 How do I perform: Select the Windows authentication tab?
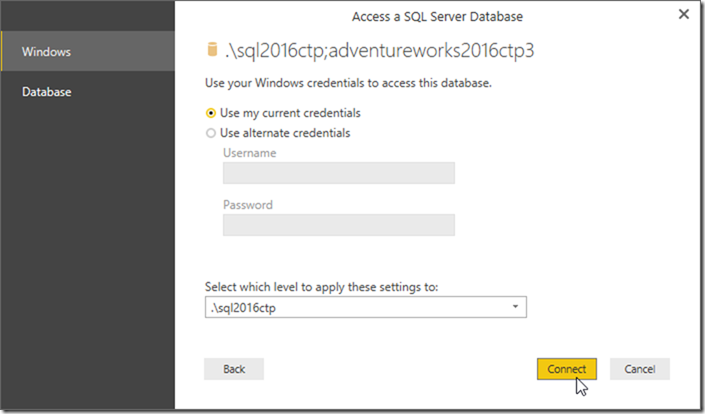(x=88, y=51)
